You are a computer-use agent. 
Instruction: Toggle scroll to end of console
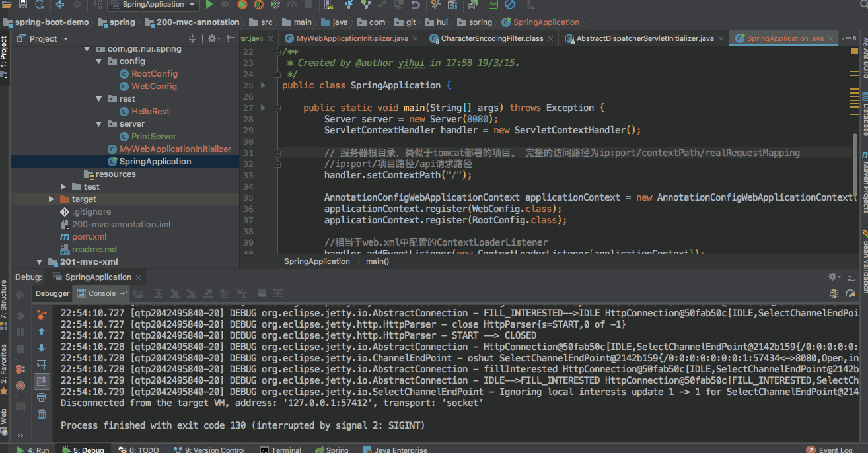(42, 381)
